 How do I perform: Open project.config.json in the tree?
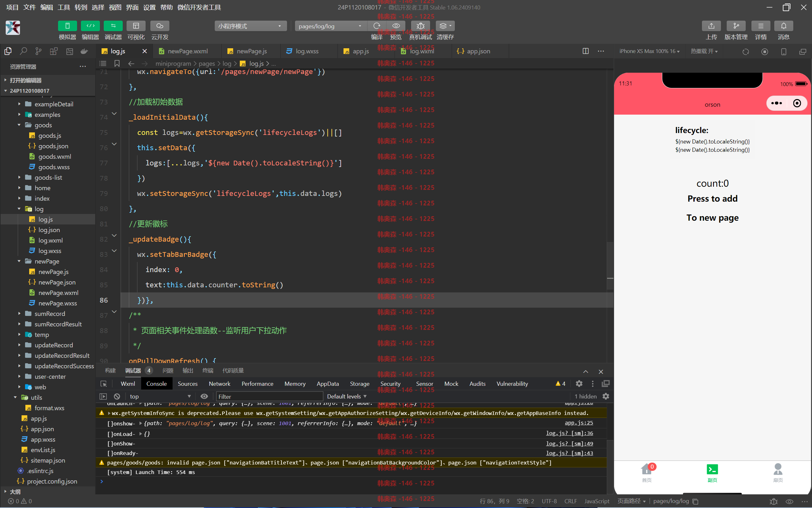52,481
